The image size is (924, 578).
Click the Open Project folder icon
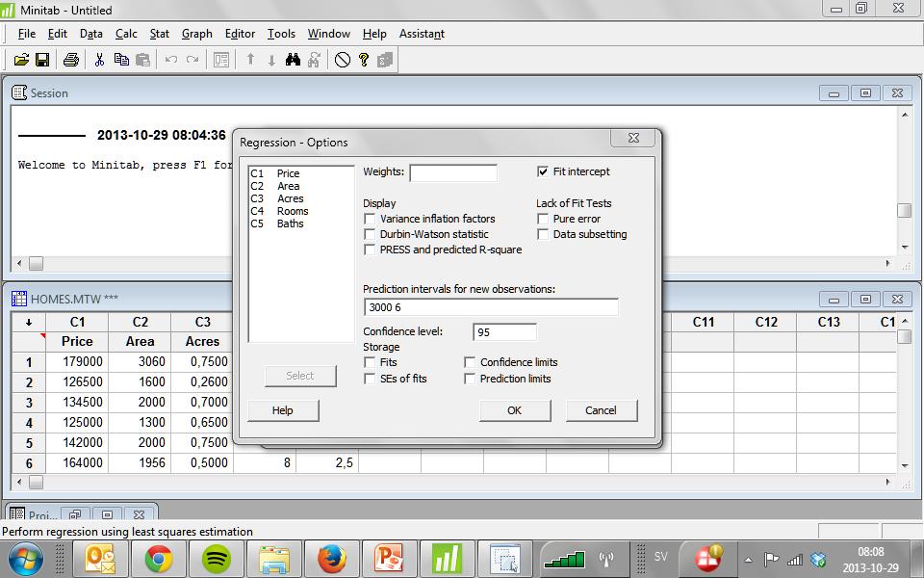21,60
